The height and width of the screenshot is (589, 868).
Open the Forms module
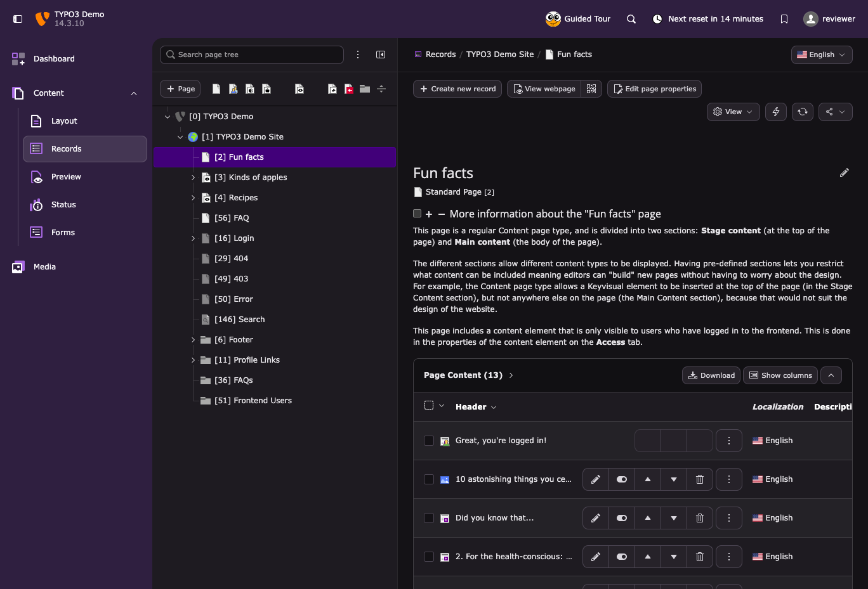85,233
